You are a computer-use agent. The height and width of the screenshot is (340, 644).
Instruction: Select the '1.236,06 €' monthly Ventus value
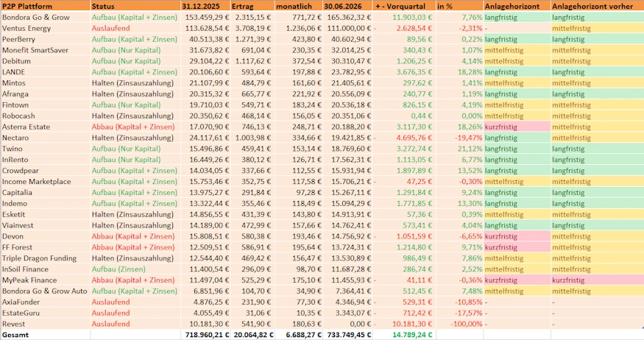click(298, 28)
